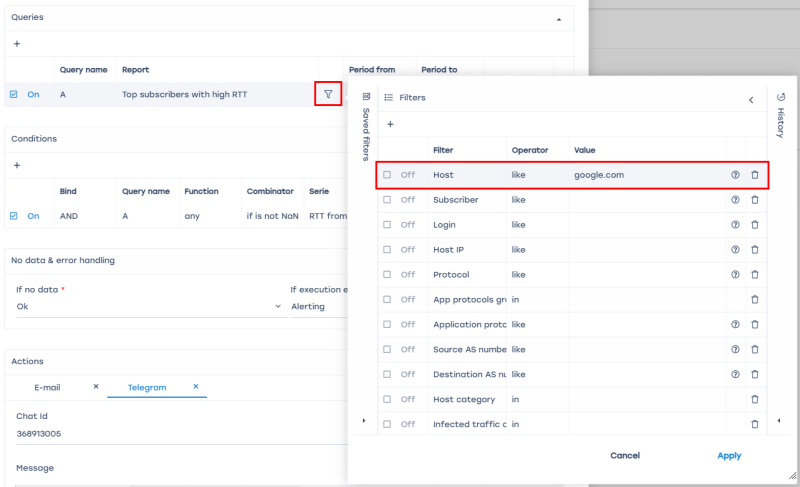Show help for the Subscriber filter
The image size is (800, 487).
click(x=735, y=200)
